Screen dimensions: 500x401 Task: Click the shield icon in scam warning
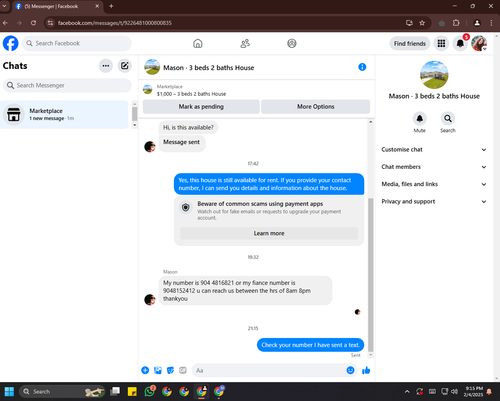pyautogui.click(x=186, y=207)
